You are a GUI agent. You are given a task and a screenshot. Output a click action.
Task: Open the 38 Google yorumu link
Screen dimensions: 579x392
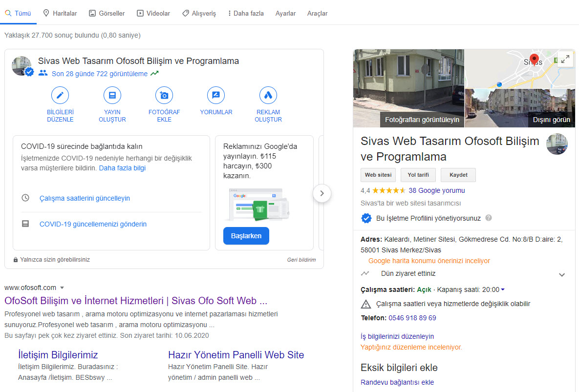pos(436,190)
